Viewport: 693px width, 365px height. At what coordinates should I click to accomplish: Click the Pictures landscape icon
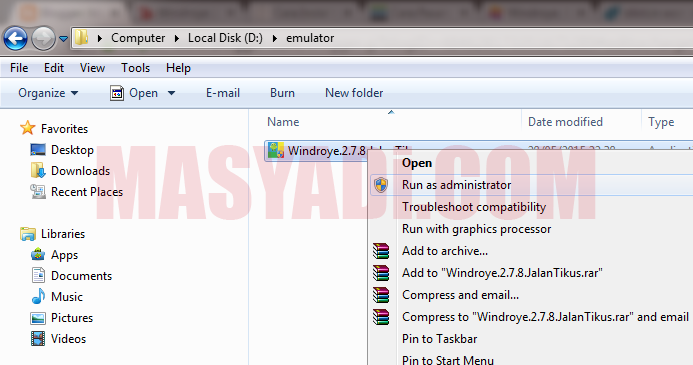tap(38, 318)
